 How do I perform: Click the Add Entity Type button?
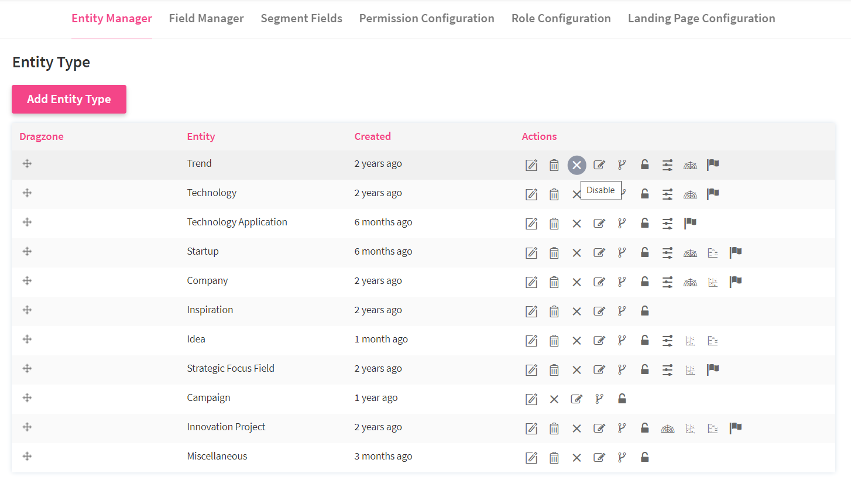pos(69,100)
